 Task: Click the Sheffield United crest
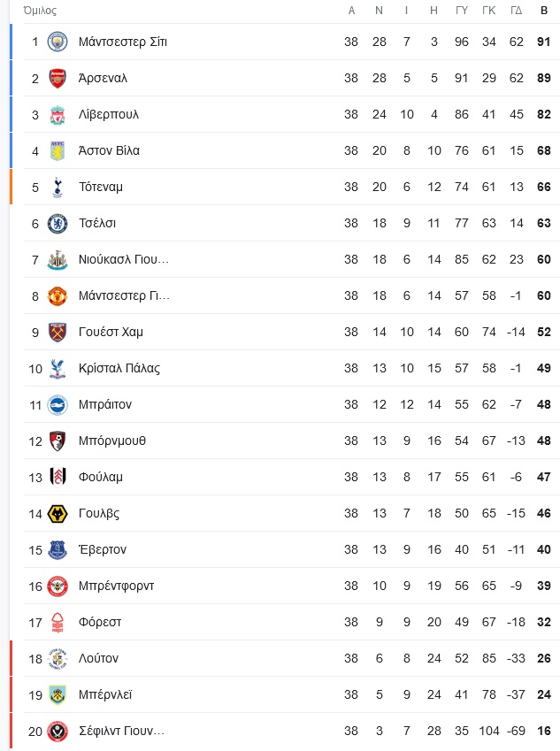[x=58, y=731]
